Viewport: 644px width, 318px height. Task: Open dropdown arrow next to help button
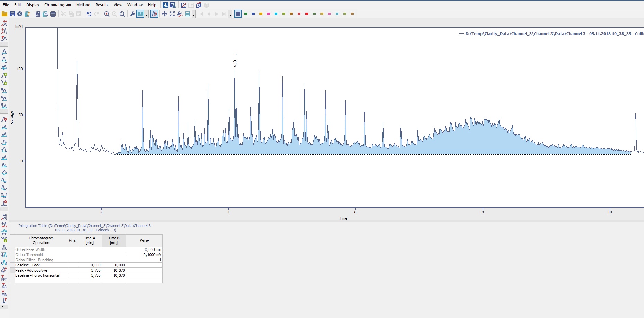tap(147, 15)
